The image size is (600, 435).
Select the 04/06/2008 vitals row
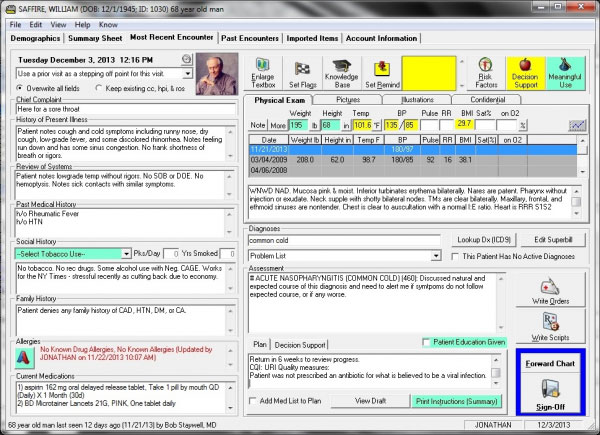point(413,170)
